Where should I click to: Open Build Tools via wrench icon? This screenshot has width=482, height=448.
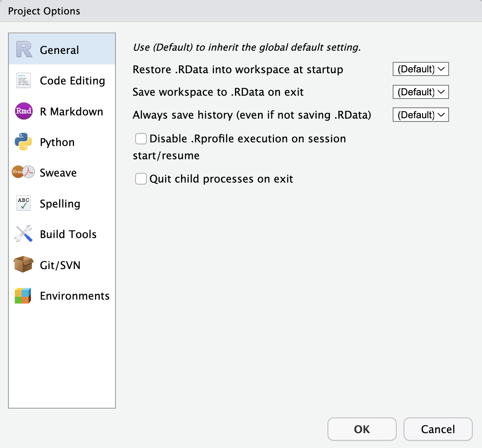[23, 234]
